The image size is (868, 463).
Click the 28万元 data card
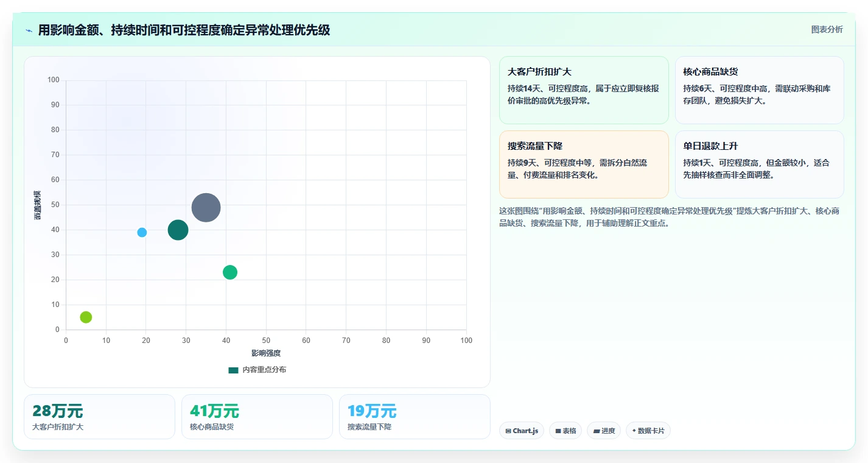(x=99, y=417)
